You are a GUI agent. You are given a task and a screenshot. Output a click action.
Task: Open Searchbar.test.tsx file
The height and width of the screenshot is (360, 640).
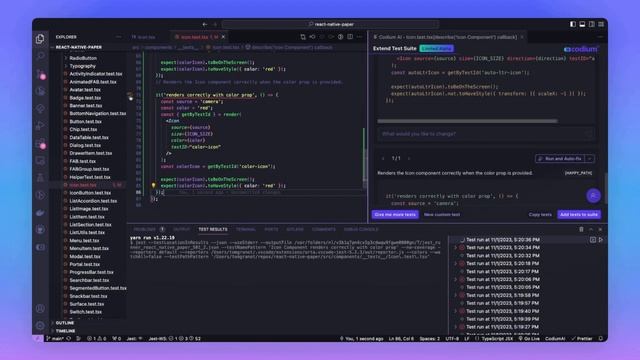[x=89, y=280]
